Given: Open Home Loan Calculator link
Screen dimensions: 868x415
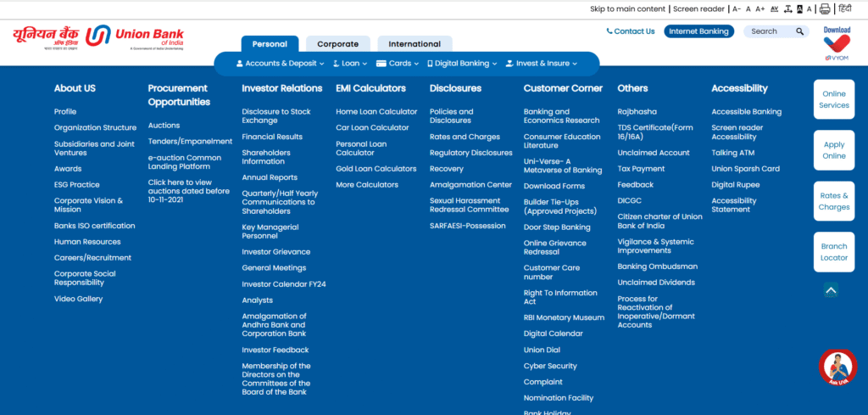Looking at the screenshot, I should point(376,112).
